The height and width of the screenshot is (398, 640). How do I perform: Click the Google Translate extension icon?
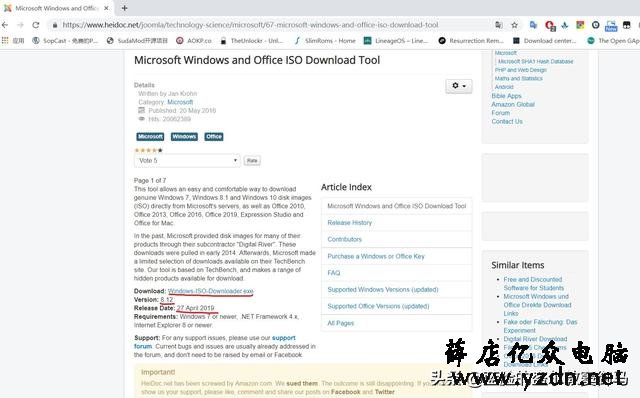pyautogui.click(x=533, y=25)
